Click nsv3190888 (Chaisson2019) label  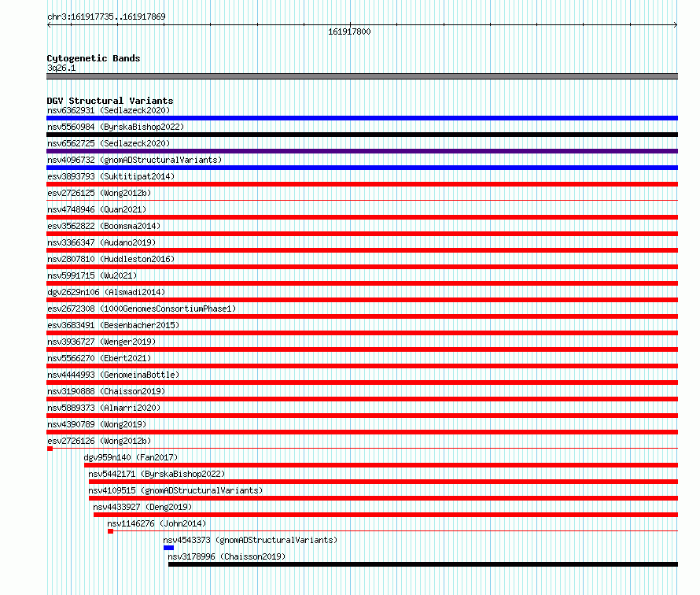[x=106, y=391]
